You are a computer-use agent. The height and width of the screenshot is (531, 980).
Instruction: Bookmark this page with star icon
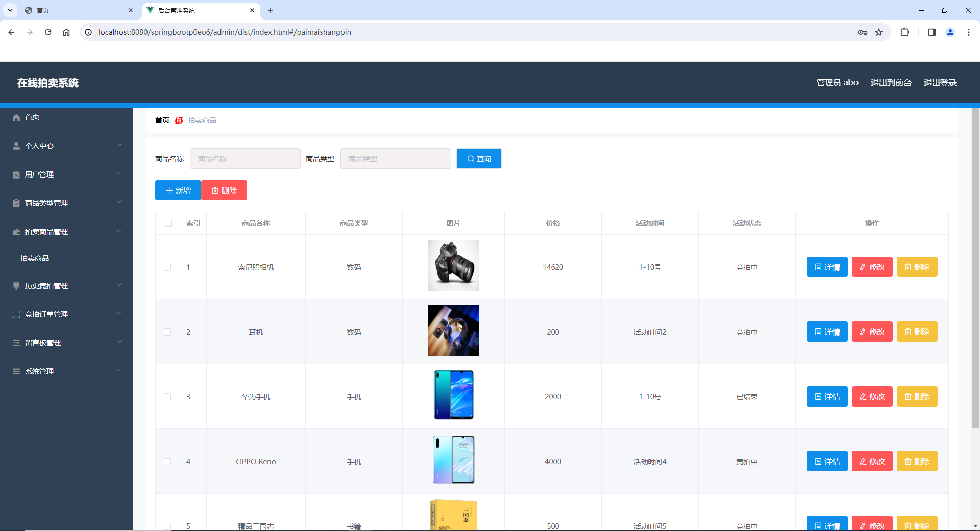click(879, 32)
